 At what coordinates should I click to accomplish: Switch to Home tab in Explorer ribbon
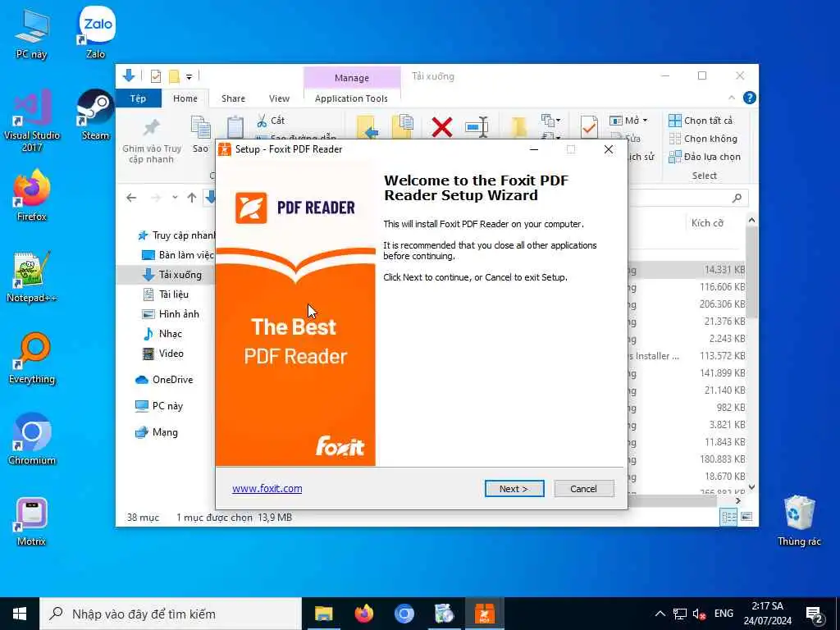point(185,98)
